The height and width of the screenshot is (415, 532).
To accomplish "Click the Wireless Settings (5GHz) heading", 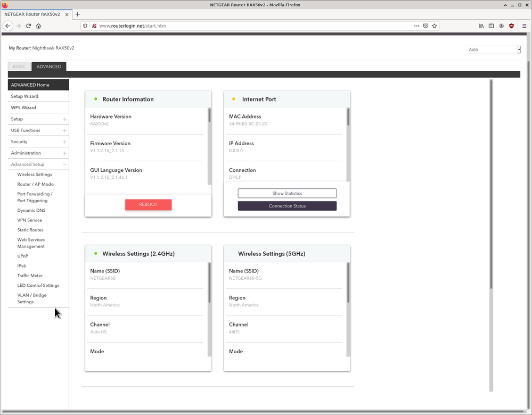I will (272, 254).
